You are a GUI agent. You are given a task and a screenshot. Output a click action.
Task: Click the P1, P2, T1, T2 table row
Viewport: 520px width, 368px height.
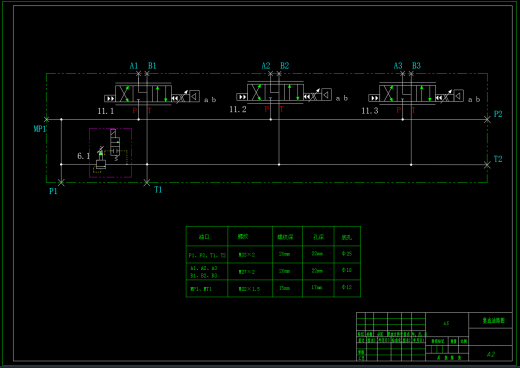(273, 255)
